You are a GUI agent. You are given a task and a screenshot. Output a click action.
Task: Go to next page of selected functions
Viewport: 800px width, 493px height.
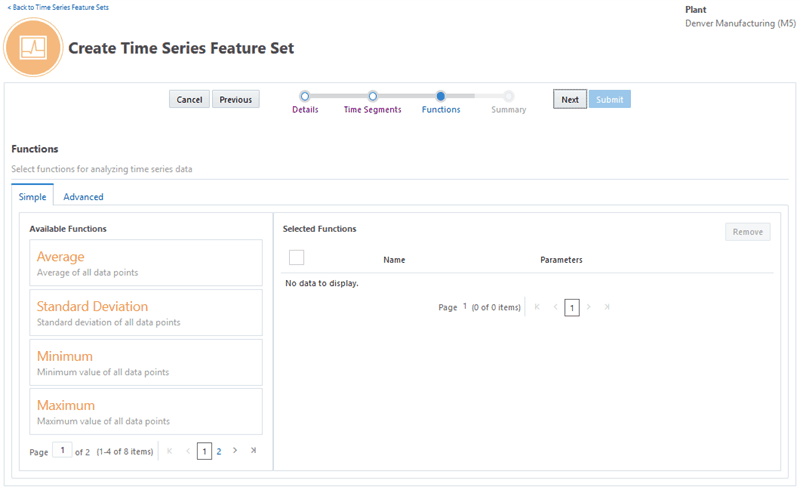589,307
